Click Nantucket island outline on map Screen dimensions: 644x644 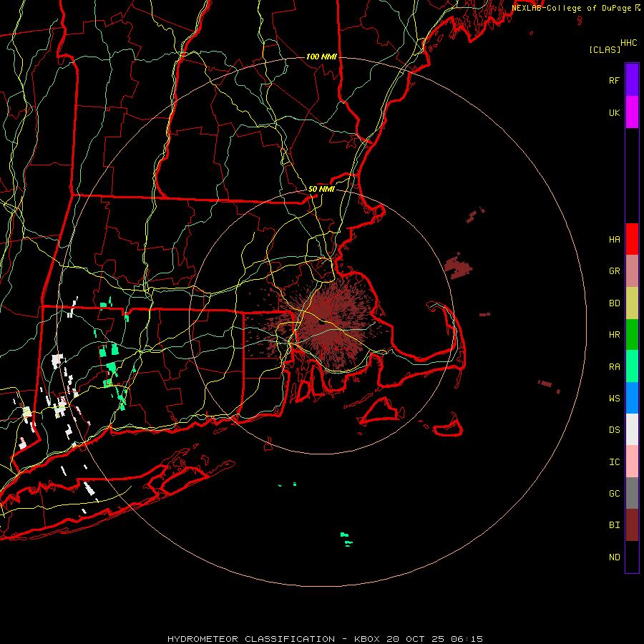click(x=449, y=426)
